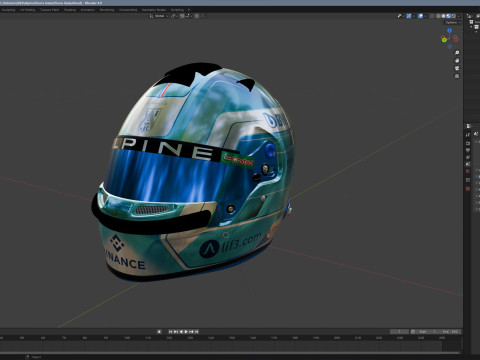Click the End frame field
Screen dimensions: 480x360
click(450, 332)
